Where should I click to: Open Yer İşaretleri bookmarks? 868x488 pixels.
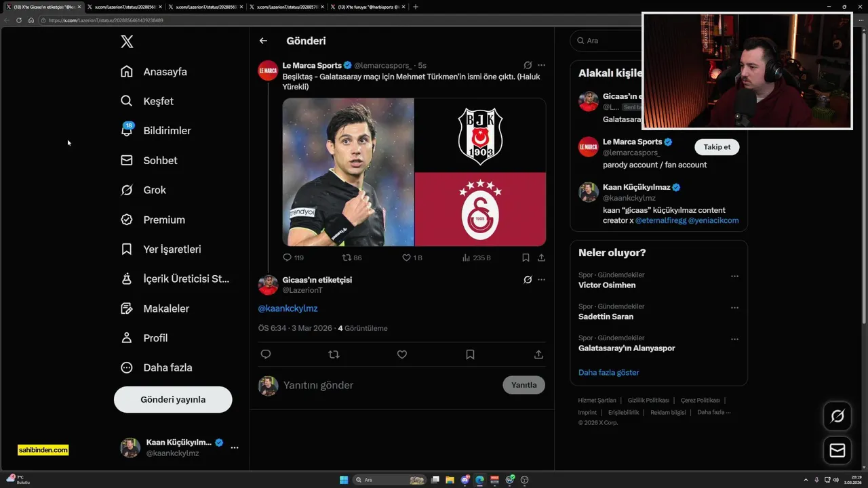pyautogui.click(x=161, y=249)
